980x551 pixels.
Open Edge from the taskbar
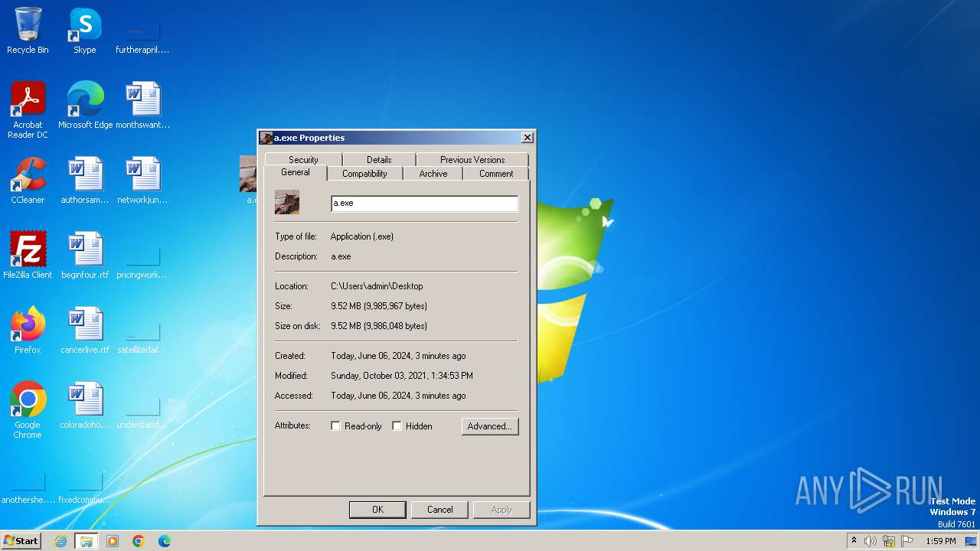[x=165, y=541]
